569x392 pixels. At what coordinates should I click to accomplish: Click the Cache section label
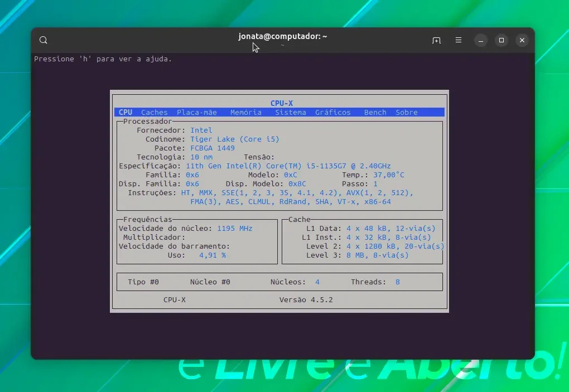(x=300, y=219)
